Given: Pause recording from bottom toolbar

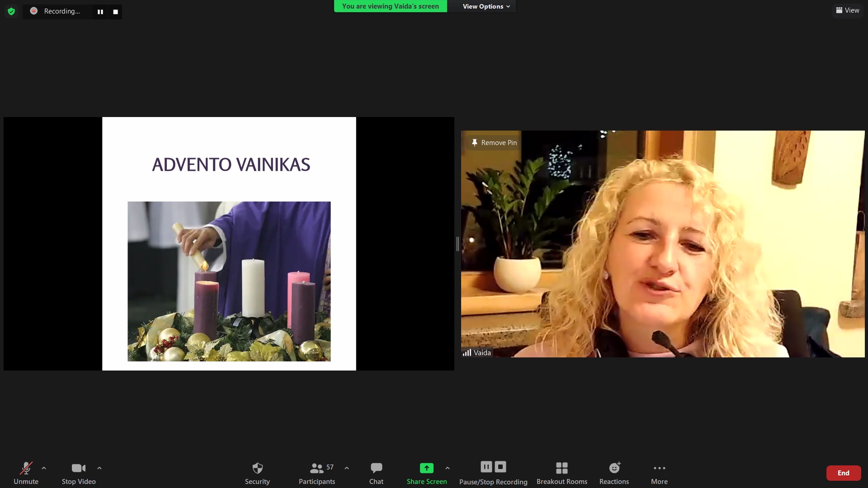Looking at the screenshot, I should click(486, 467).
